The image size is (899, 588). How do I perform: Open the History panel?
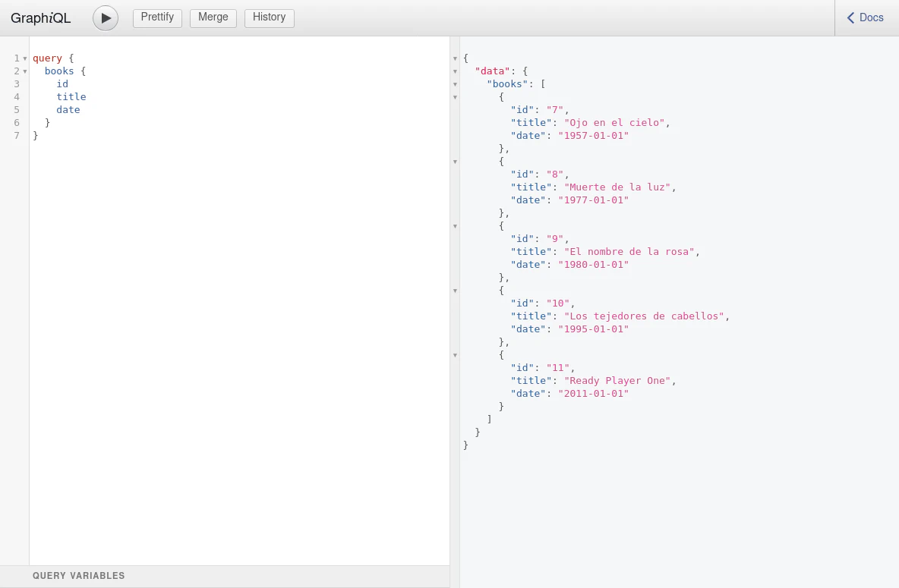pos(269,17)
